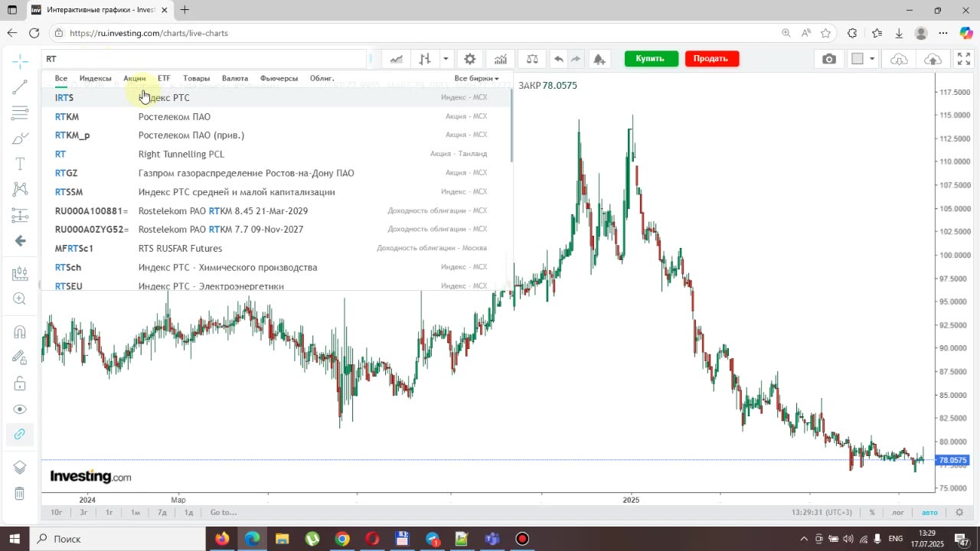The image size is (980, 551).
Task: Open the line chart type button
Action: (397, 59)
